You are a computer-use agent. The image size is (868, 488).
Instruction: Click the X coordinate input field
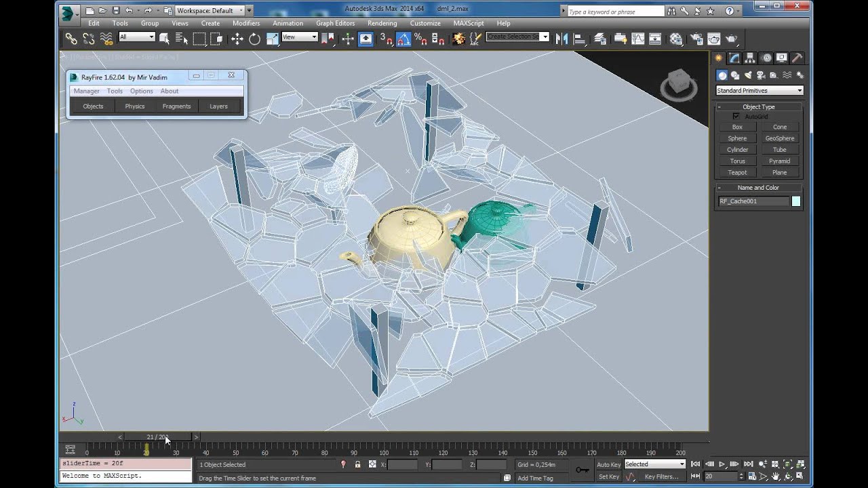402,464
